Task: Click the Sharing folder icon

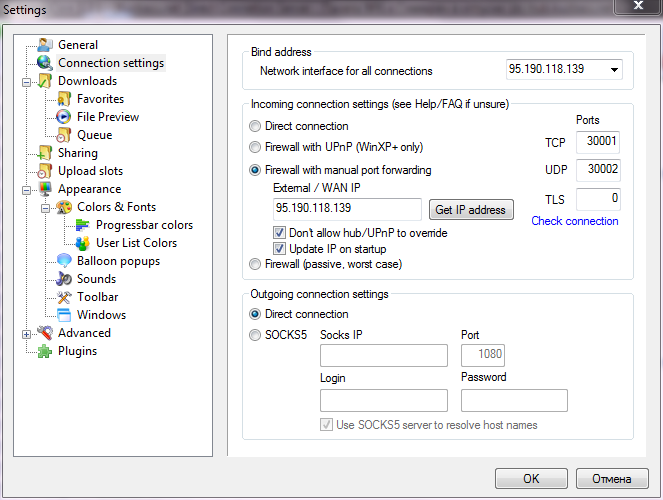Action: coord(45,153)
